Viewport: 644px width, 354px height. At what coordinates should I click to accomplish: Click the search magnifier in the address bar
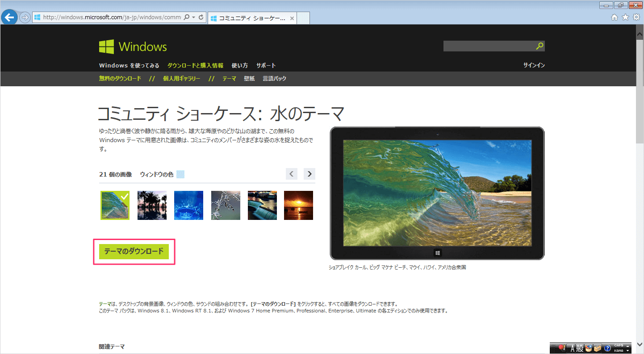(186, 17)
